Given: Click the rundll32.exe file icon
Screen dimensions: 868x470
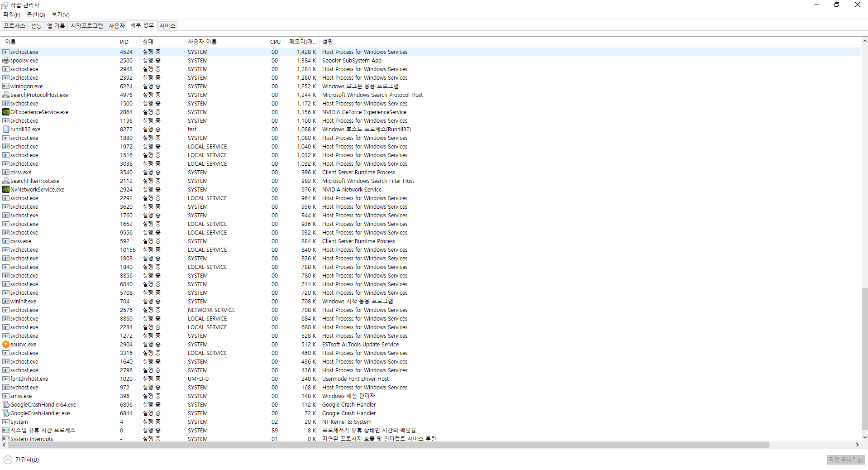Looking at the screenshot, I should pos(6,129).
